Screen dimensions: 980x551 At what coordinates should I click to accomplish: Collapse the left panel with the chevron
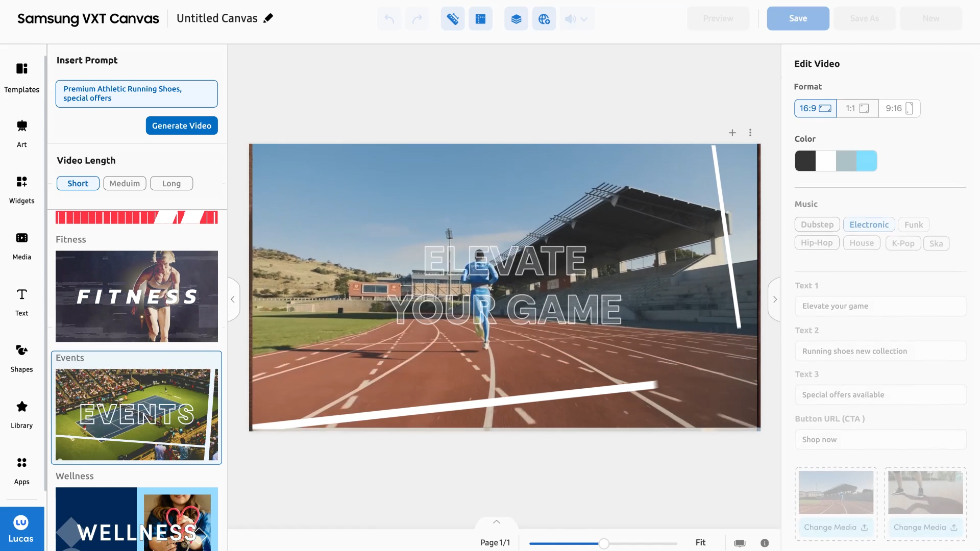pyautogui.click(x=233, y=299)
